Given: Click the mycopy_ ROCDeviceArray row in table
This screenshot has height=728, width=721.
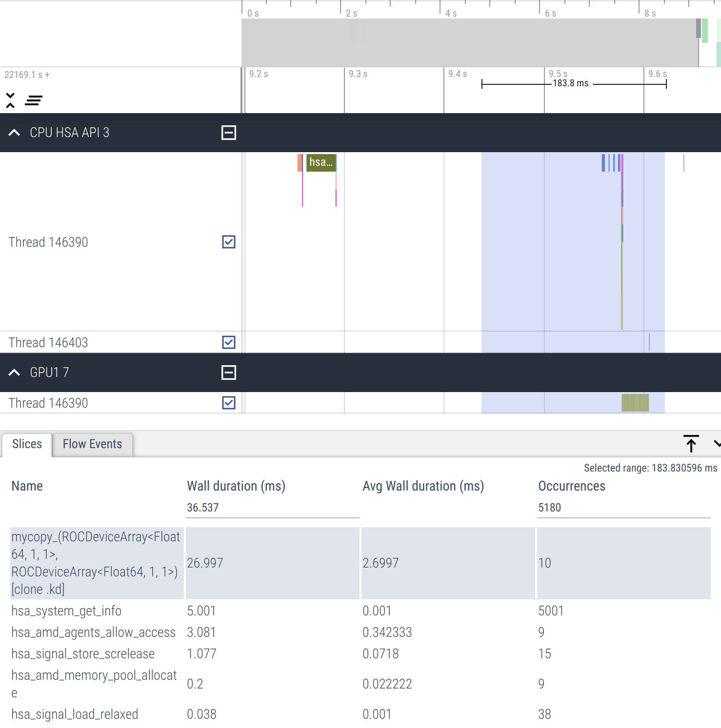Looking at the screenshot, I should [96, 563].
